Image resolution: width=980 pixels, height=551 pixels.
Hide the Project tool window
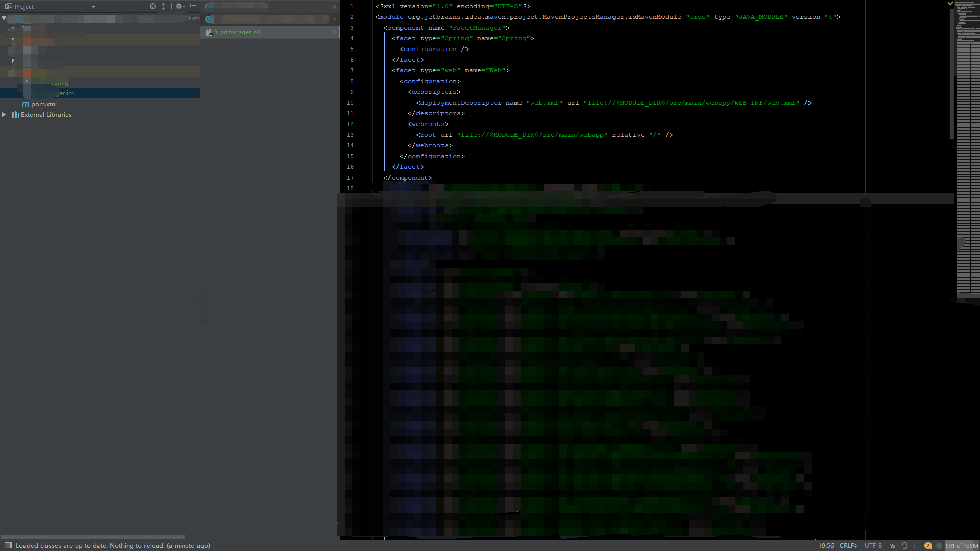192,6
